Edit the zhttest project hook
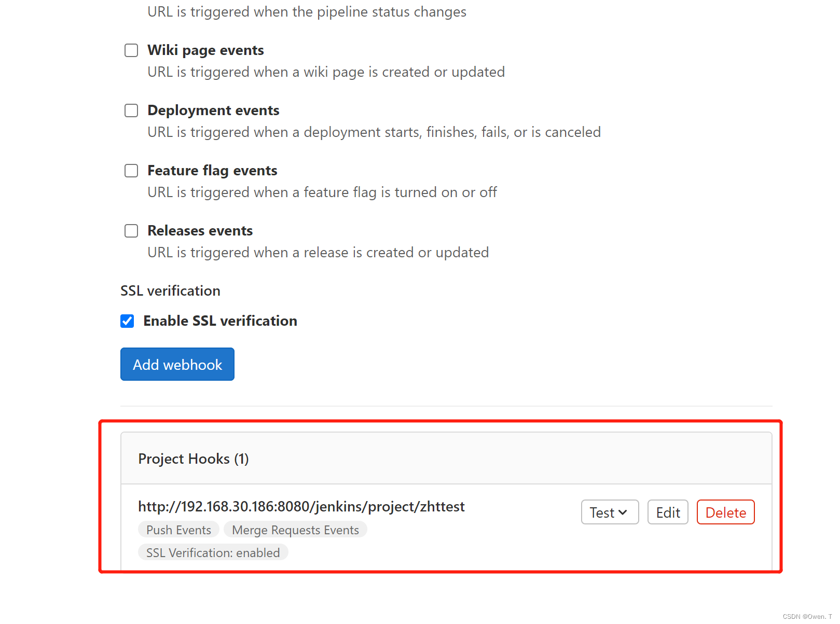Image resolution: width=840 pixels, height=624 pixels. tap(668, 512)
